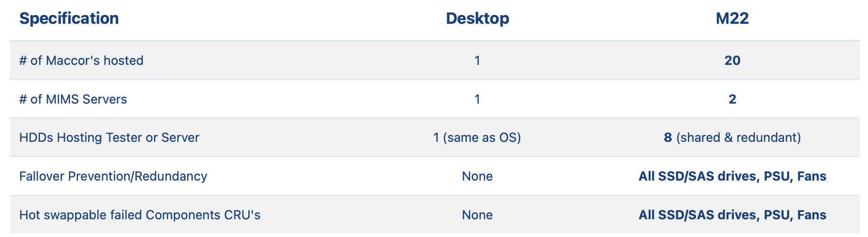Click the '8 (shared & redundant)' cell
868x237 pixels.
[x=732, y=138]
